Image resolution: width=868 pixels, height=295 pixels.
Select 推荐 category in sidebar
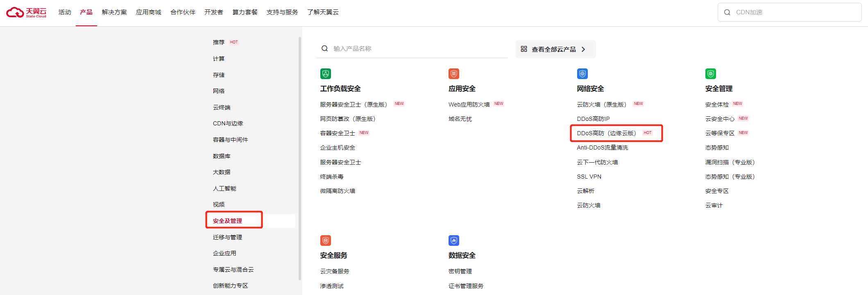219,42
